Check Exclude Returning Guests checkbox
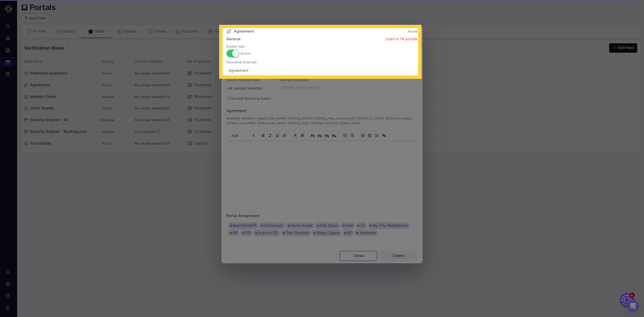The height and width of the screenshot is (317, 644). 229,98
